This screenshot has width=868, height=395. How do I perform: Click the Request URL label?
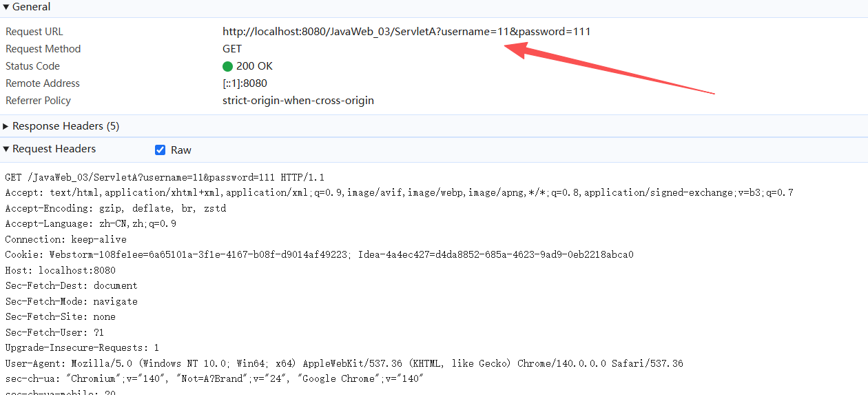pos(34,32)
